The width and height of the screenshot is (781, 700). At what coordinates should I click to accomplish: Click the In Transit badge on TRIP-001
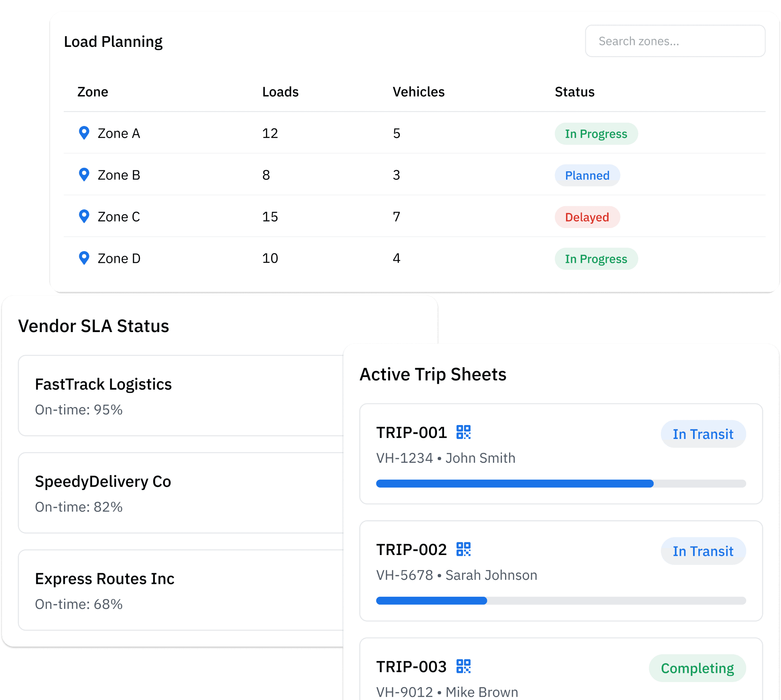click(x=703, y=434)
